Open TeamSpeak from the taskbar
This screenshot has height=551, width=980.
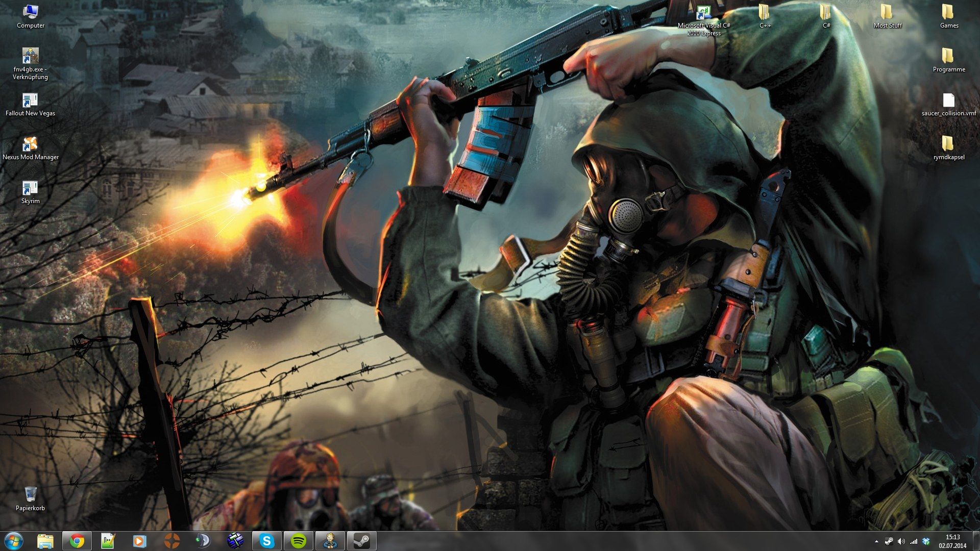[203, 541]
